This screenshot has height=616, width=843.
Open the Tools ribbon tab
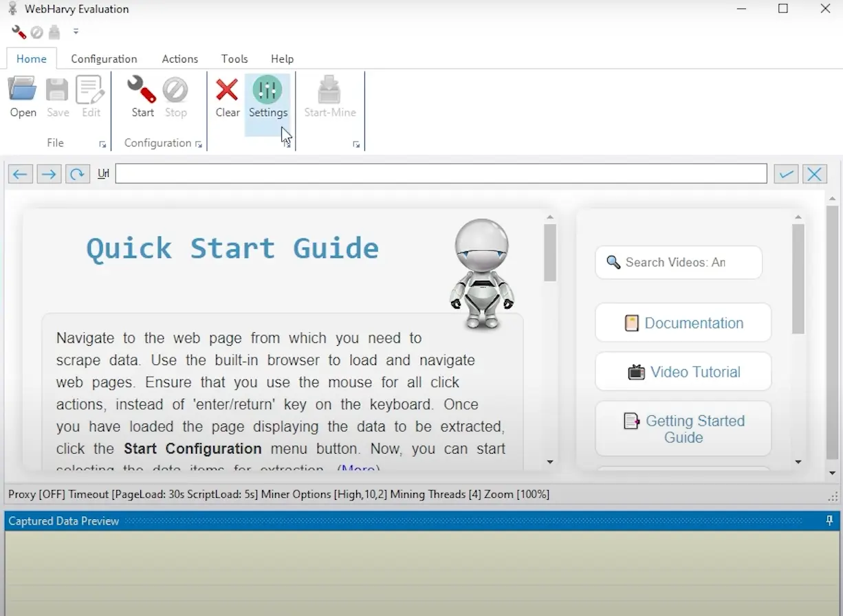pos(234,59)
